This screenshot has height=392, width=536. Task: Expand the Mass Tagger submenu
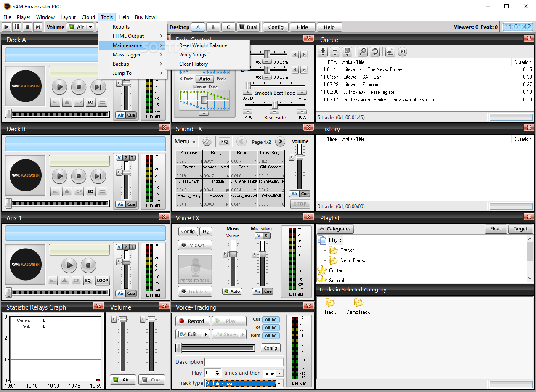click(133, 55)
